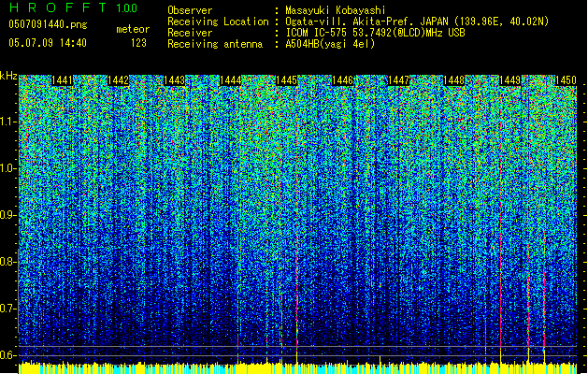588x374 pixels.
Task: Click the 1445 time marker
Action: (286, 80)
